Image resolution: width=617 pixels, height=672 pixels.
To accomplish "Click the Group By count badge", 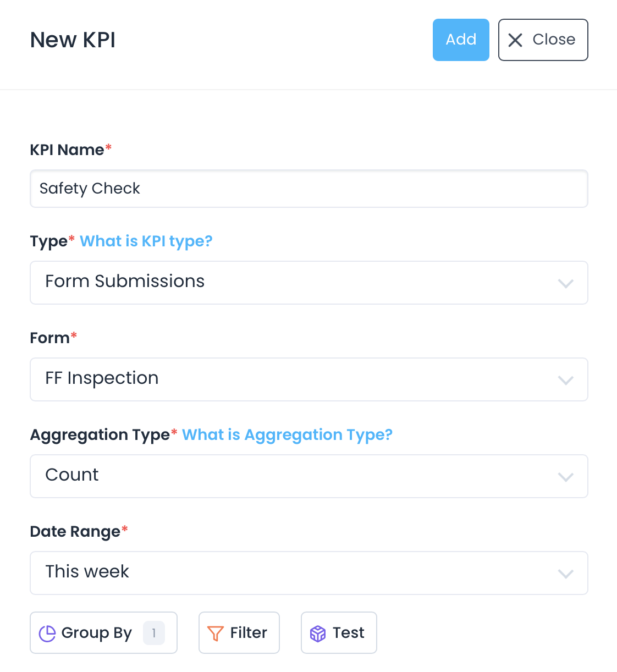I will pyautogui.click(x=154, y=633).
